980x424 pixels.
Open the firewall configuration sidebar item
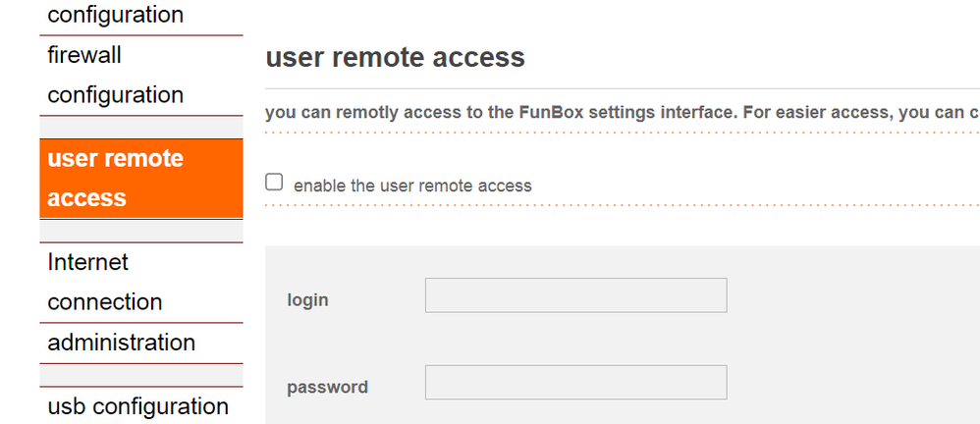click(115, 75)
